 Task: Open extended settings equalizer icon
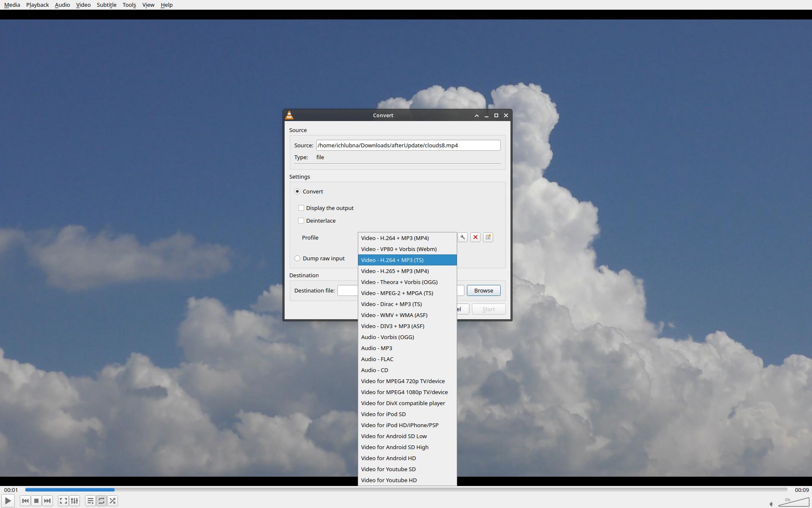74,501
